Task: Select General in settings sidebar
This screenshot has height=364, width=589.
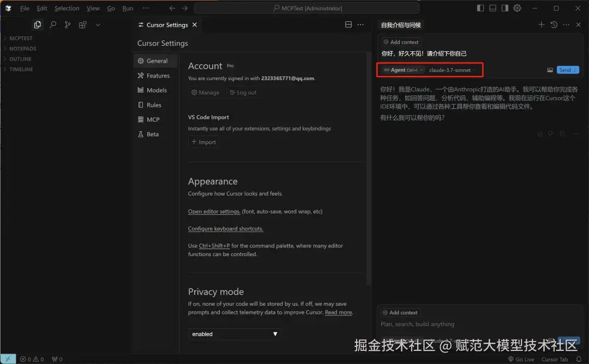Action: tap(155, 61)
